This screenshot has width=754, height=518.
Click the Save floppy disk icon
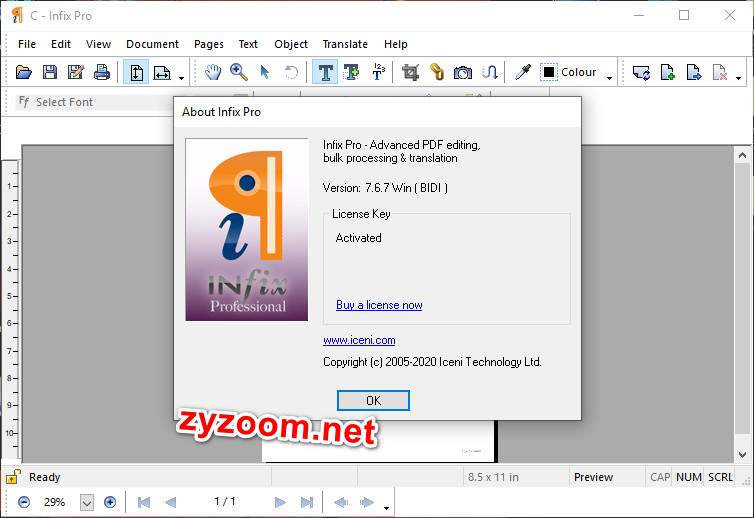click(50, 72)
